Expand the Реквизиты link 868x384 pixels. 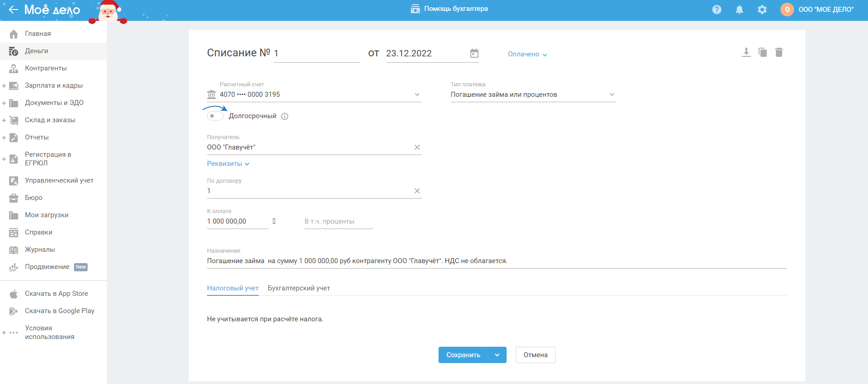click(228, 164)
